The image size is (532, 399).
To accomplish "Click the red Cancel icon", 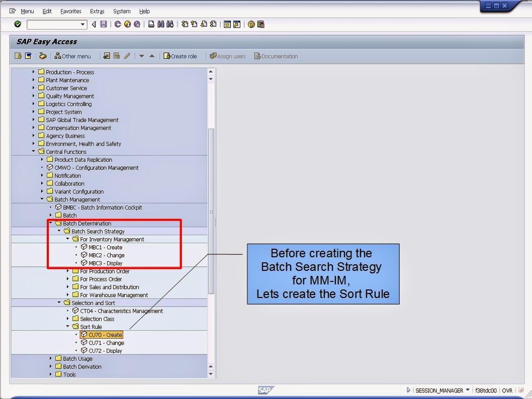I will [x=137, y=24].
